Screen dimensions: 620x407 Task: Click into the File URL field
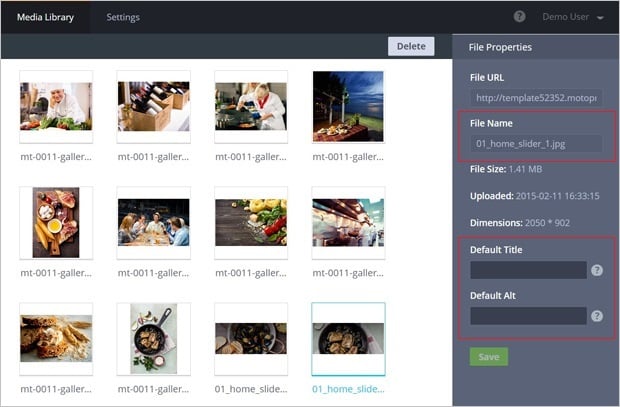[537, 98]
